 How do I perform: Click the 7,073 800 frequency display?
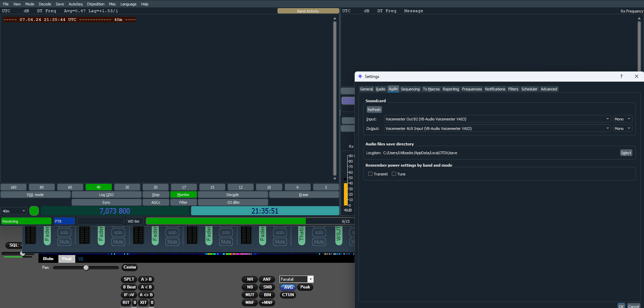[115, 211]
